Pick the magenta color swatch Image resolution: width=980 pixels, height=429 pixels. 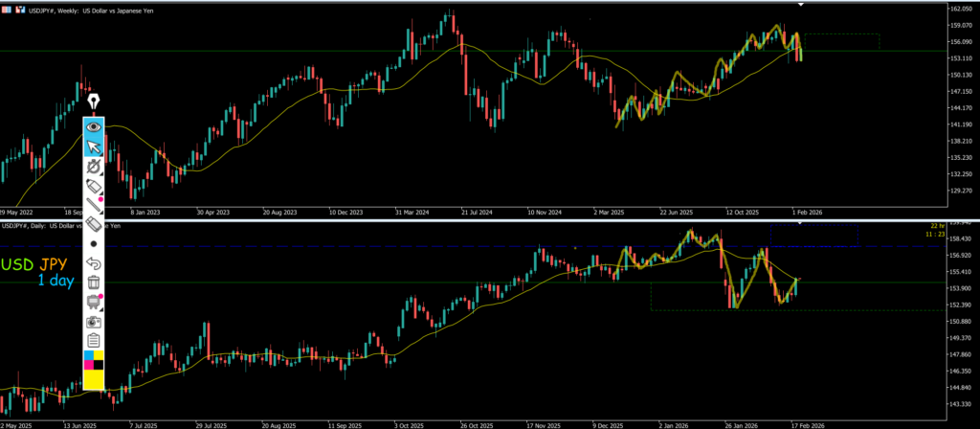[89, 365]
